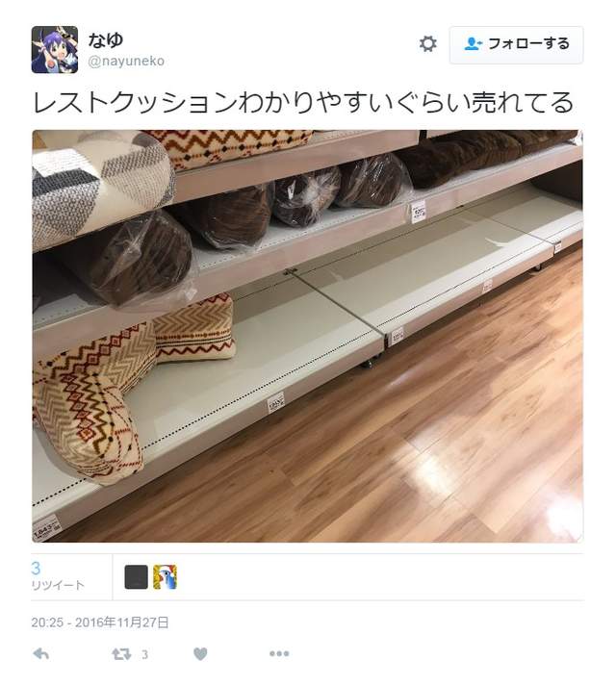Screen dimensions: 616x685
Task: Click the tweet text レストクッション
Action: click(x=134, y=103)
